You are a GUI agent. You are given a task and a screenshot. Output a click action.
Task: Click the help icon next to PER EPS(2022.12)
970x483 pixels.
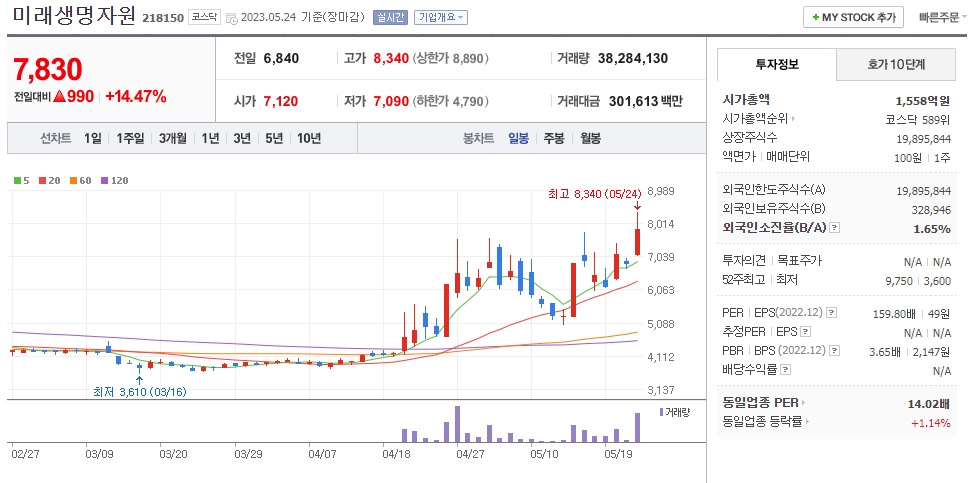click(832, 313)
